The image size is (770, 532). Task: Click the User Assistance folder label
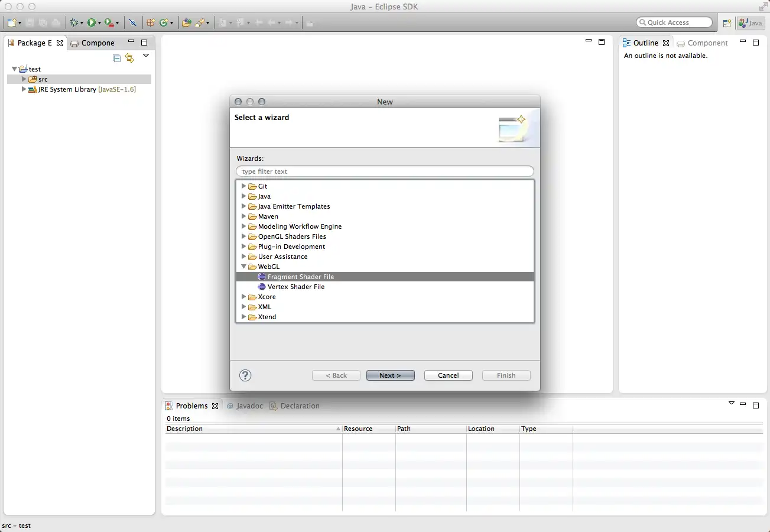pyautogui.click(x=282, y=257)
